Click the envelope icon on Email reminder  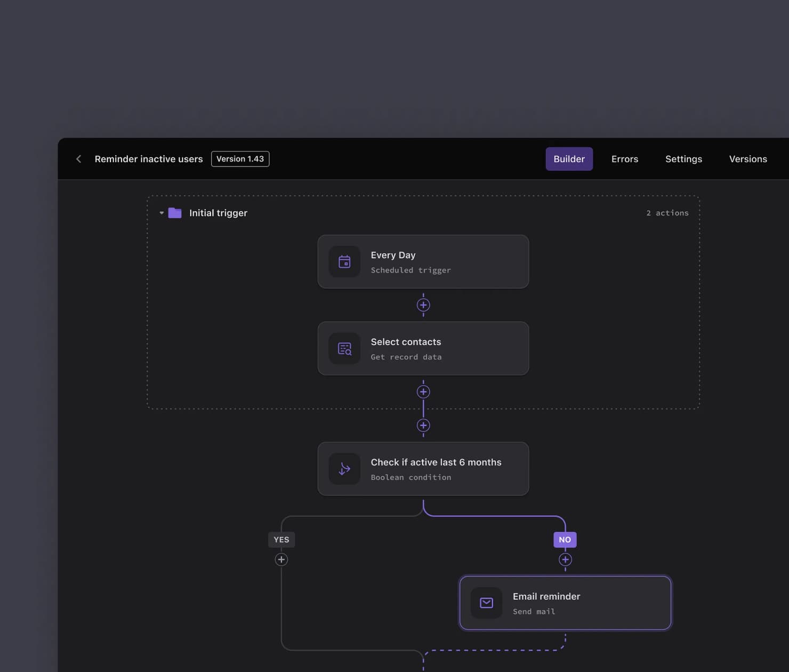click(486, 603)
